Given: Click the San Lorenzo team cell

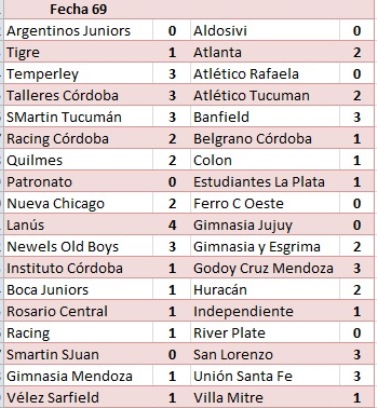Looking at the screenshot, I should coord(265,354).
